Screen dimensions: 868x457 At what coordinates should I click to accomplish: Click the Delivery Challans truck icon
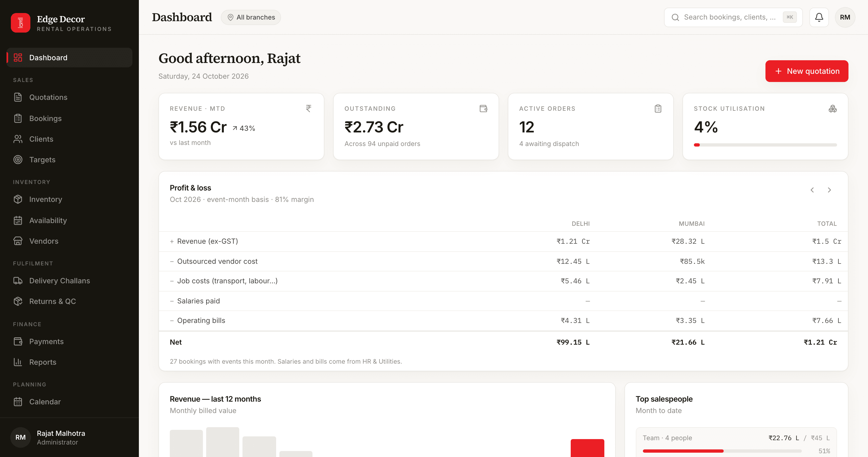[18, 281]
